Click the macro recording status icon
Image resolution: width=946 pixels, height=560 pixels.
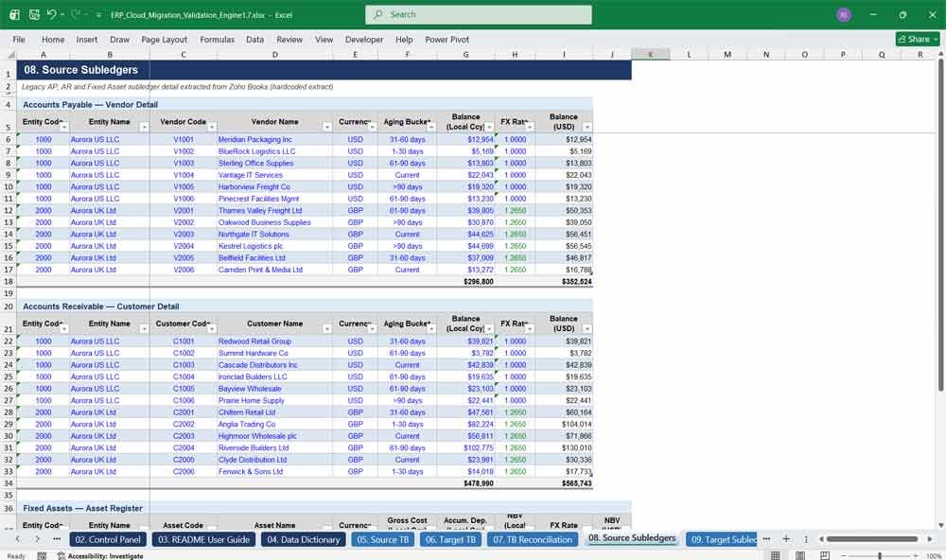point(42,556)
